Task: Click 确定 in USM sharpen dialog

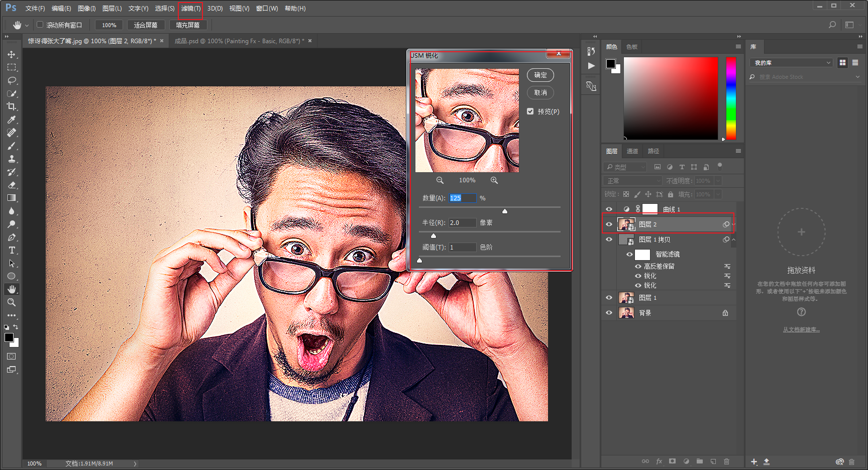Action: pyautogui.click(x=540, y=75)
